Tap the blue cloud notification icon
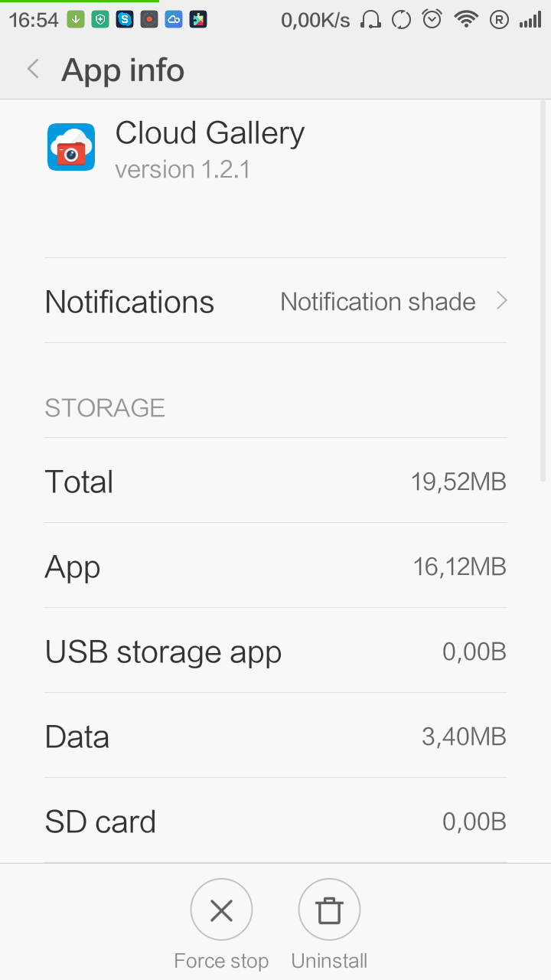 (x=174, y=20)
